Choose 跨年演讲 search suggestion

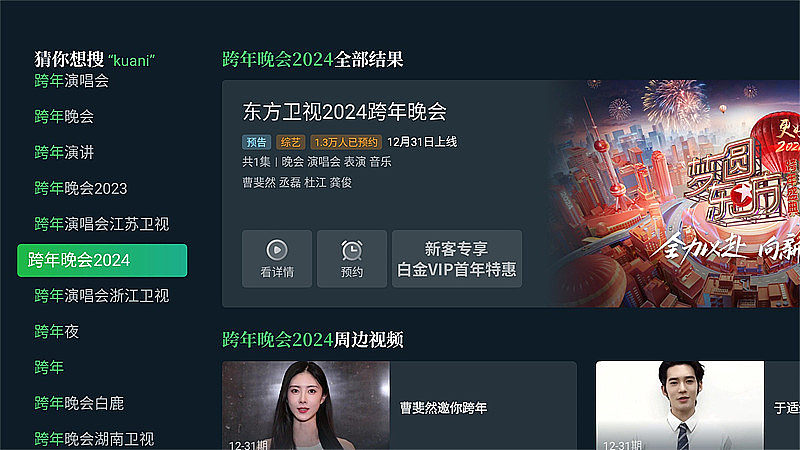coord(64,152)
